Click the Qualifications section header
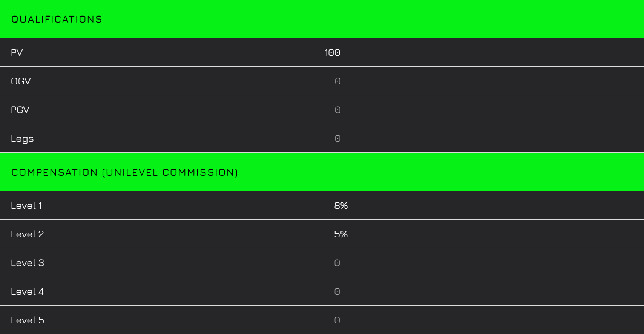Screen dimensions: 644x334 coord(57,19)
